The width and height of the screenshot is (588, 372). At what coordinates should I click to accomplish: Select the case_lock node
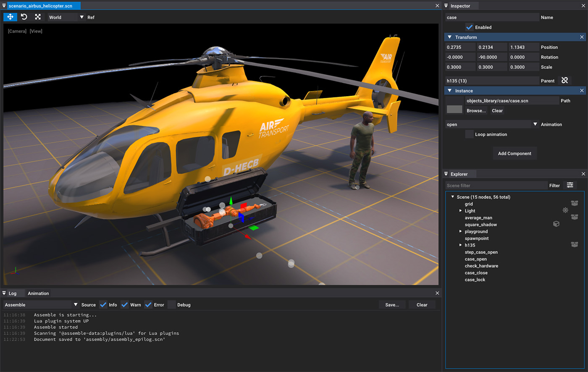point(475,280)
